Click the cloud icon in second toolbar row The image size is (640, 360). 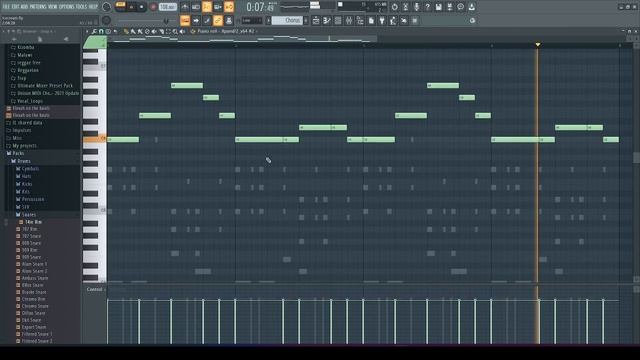(472, 20)
